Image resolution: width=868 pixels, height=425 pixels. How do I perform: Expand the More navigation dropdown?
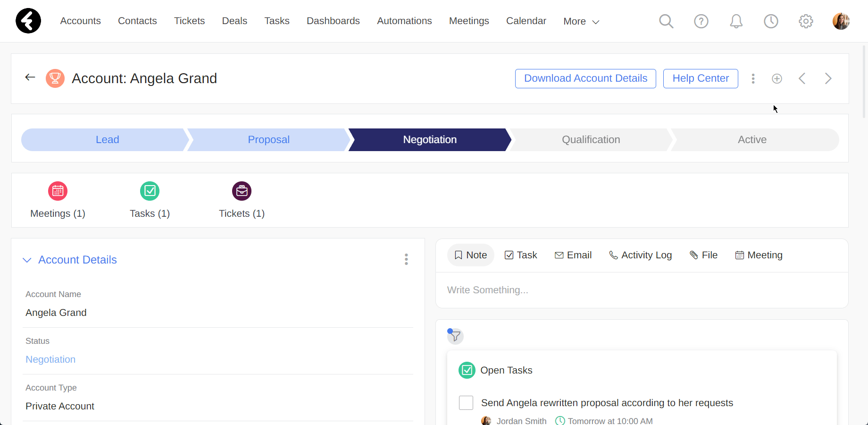581,21
